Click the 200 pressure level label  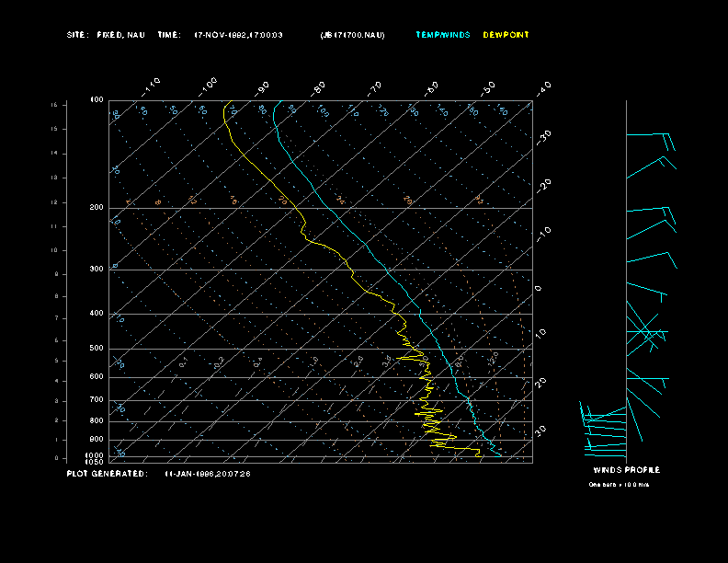(x=97, y=208)
